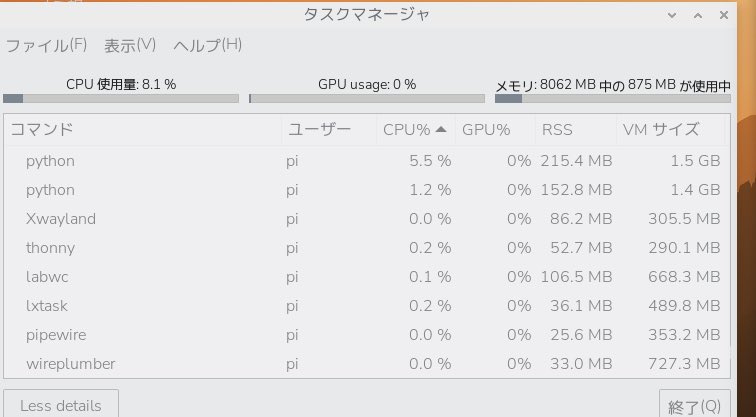Sort by the ユーザー column header
756x417 pixels.
329,130
